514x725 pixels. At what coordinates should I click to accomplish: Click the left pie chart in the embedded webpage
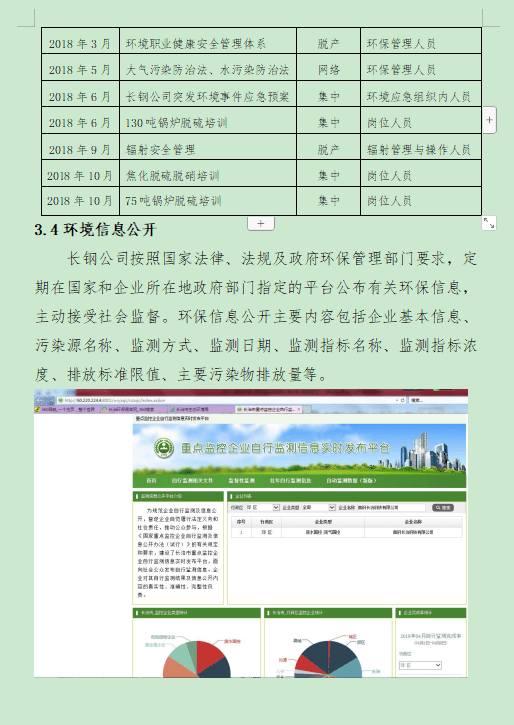[x=197, y=659]
